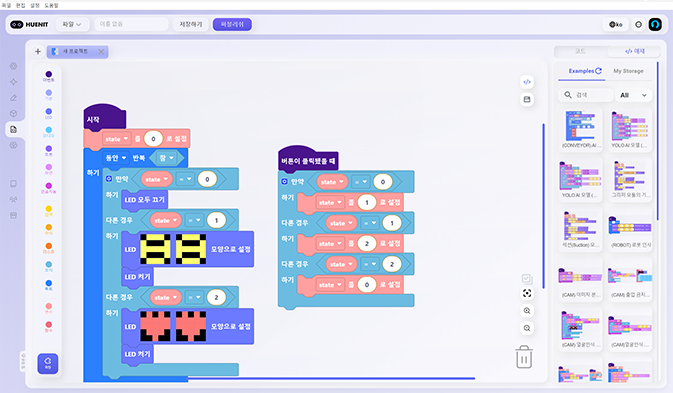Click the store icon in left sidebar
This screenshot has height=393, width=673.
point(14,215)
